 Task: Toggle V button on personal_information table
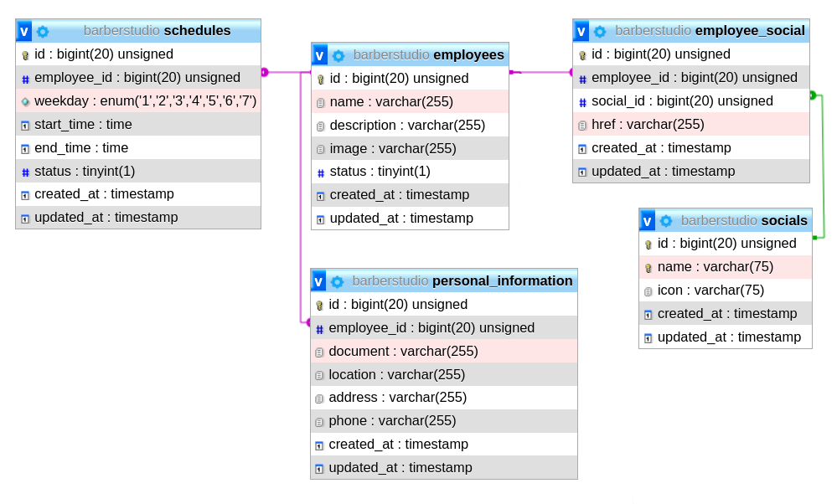point(319,281)
